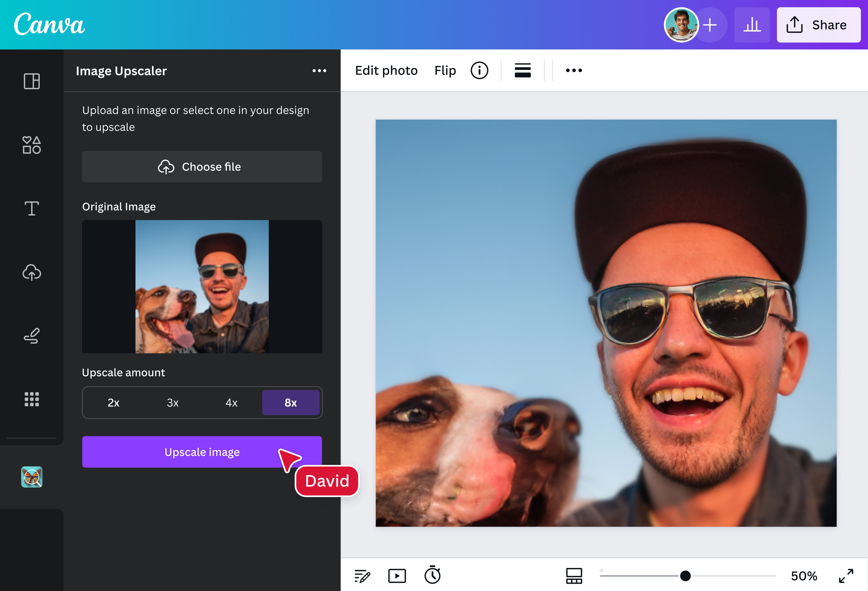
Task: Switch upscale amount to 3x
Action: click(x=172, y=403)
